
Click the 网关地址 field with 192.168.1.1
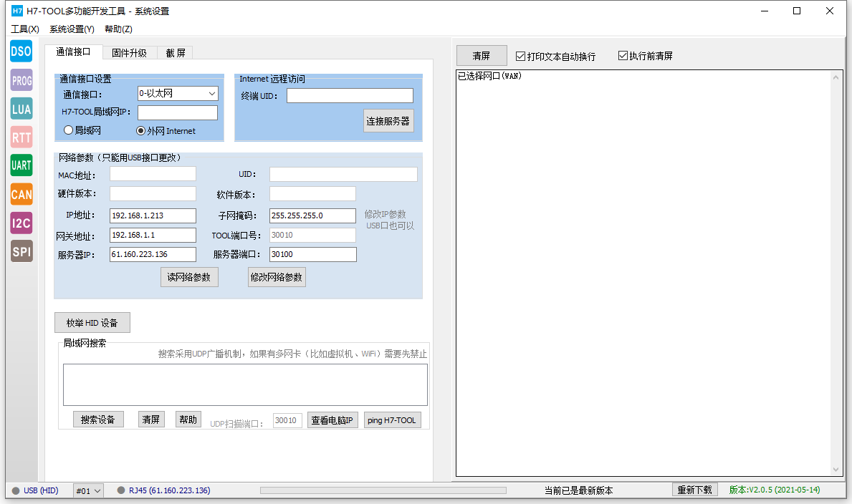coord(153,235)
